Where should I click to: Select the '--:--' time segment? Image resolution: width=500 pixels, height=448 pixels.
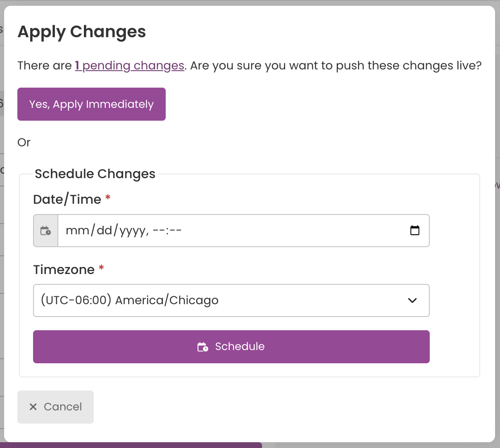(x=167, y=230)
